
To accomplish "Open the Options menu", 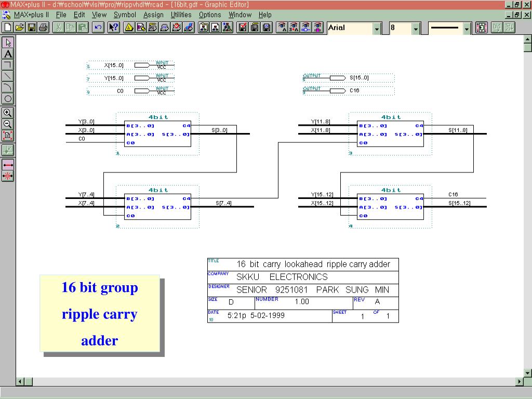I will click(210, 15).
